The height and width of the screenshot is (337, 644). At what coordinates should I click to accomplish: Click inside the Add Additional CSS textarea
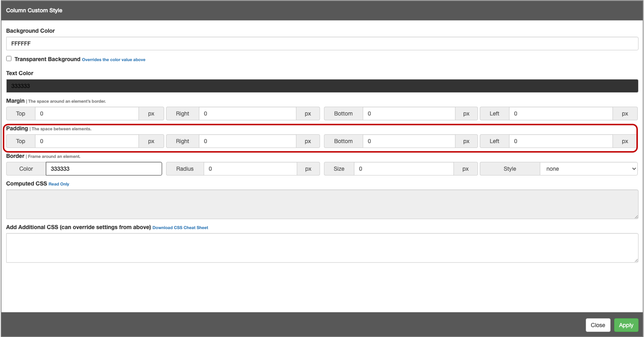click(322, 248)
